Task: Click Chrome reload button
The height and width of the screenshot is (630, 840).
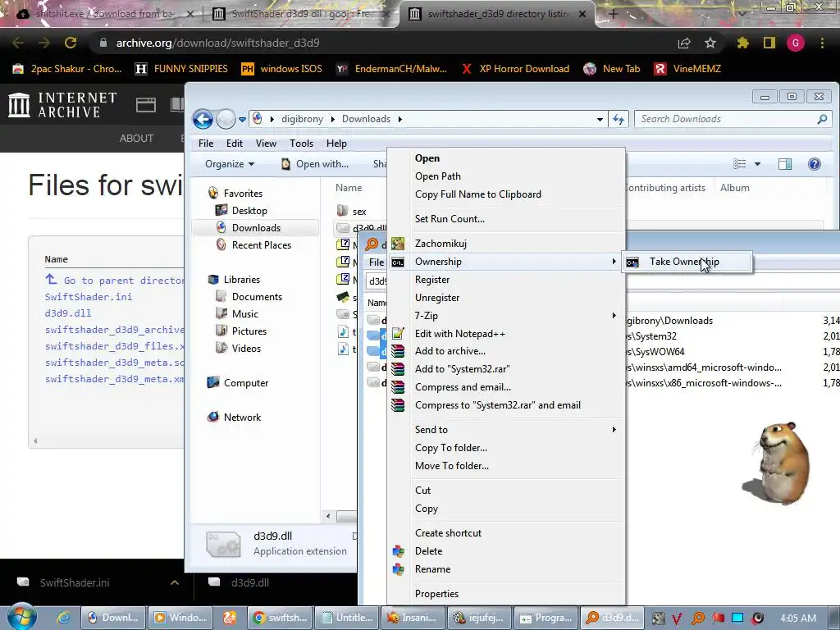Action: click(71, 43)
